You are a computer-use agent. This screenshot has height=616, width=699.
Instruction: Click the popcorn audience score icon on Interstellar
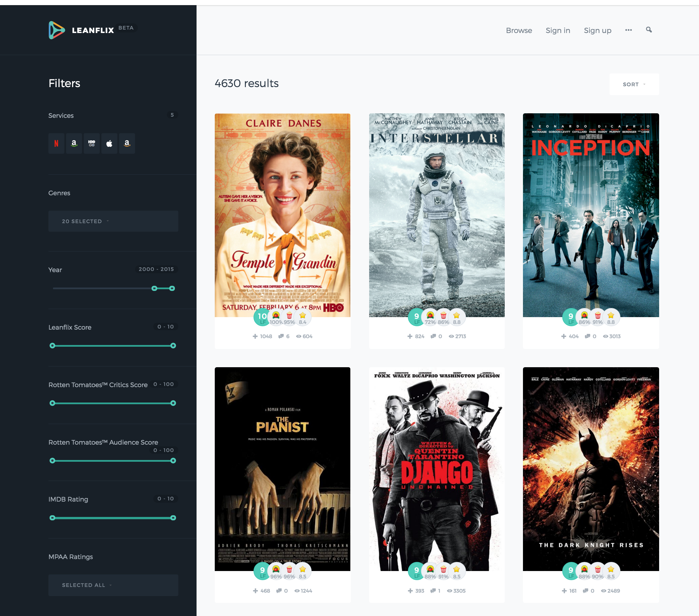443,317
